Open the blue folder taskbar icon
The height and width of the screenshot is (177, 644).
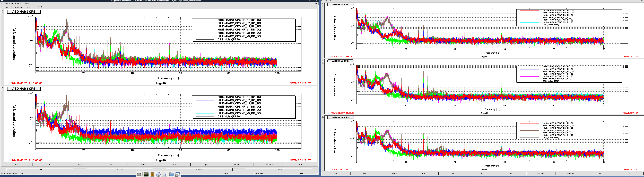[x=171, y=174]
